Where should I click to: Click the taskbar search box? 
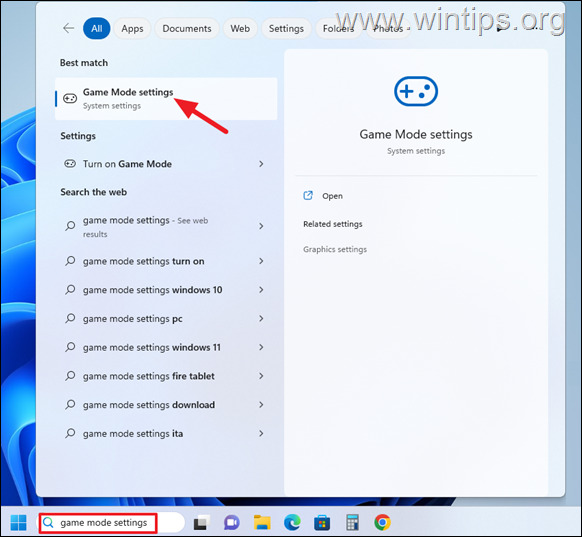[112, 523]
